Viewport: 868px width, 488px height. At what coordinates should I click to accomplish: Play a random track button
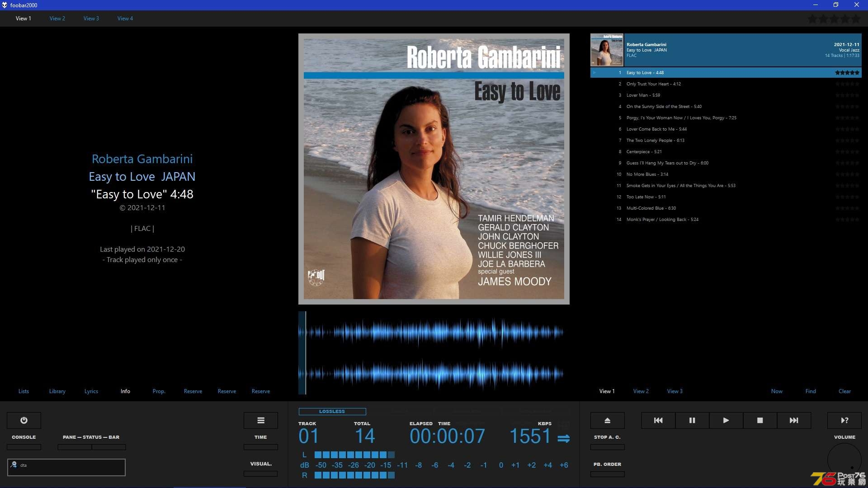(844, 420)
